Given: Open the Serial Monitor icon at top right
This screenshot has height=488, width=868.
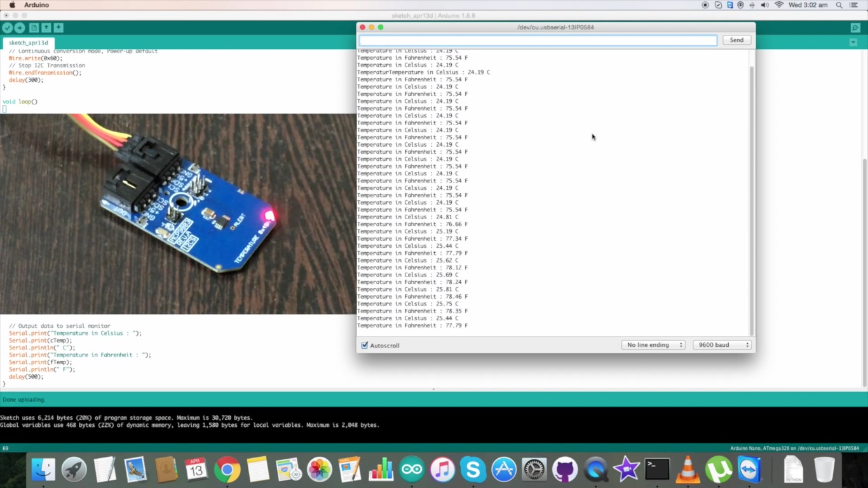Looking at the screenshot, I should click(855, 28).
